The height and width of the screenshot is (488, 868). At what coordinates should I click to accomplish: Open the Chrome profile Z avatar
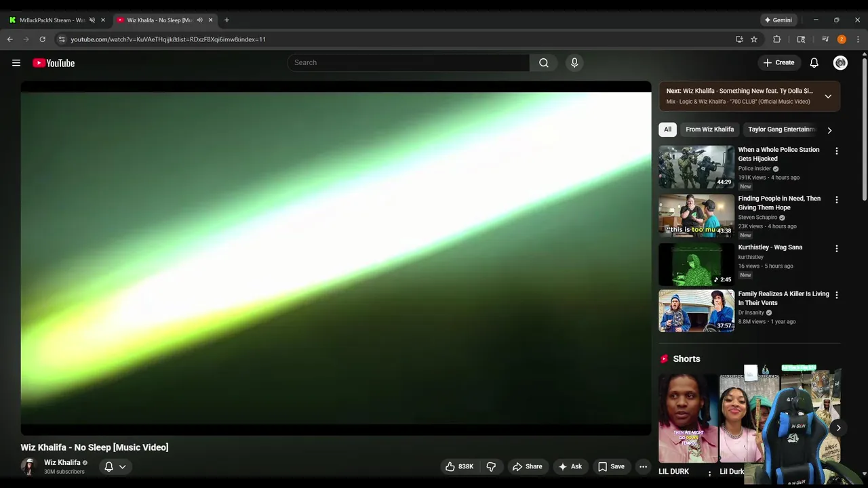(842, 39)
